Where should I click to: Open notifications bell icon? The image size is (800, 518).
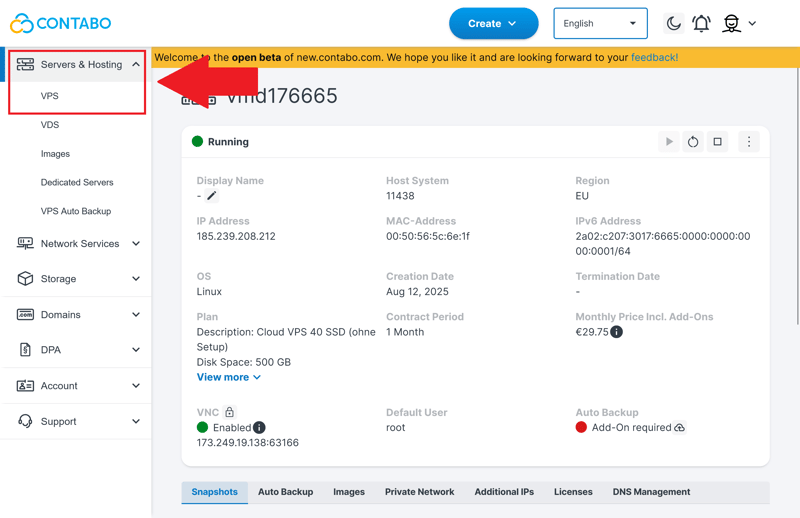(x=702, y=23)
